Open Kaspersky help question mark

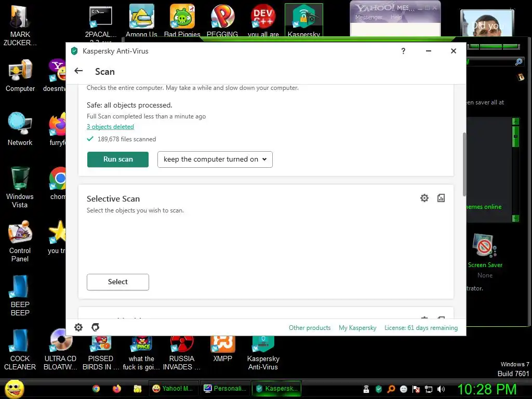point(403,51)
